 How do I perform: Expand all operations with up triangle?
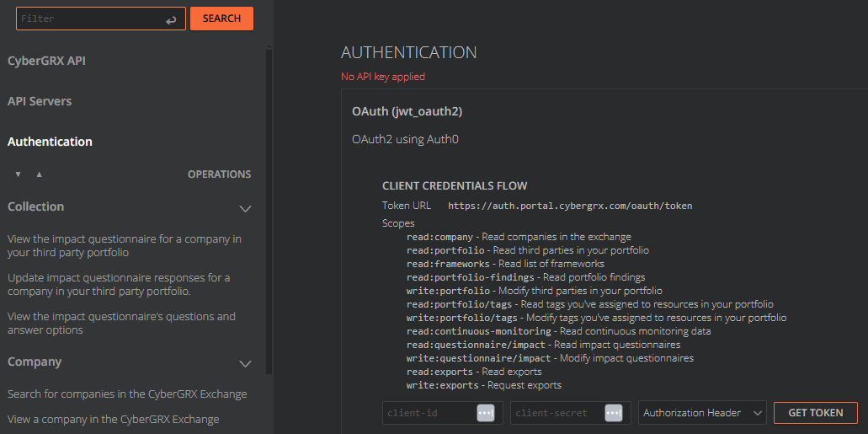point(39,174)
